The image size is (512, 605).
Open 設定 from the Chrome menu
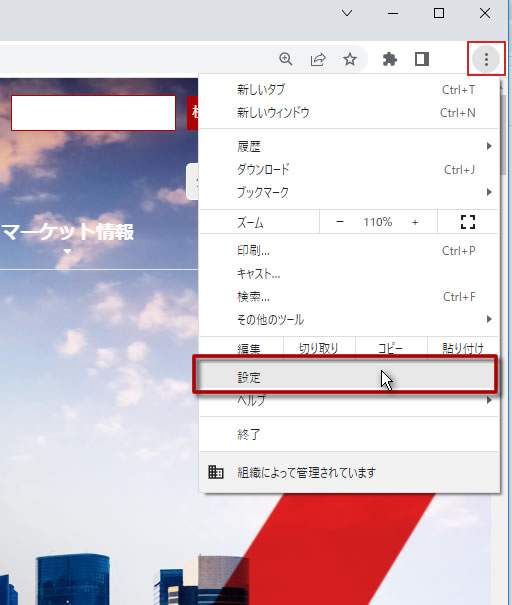coord(345,377)
